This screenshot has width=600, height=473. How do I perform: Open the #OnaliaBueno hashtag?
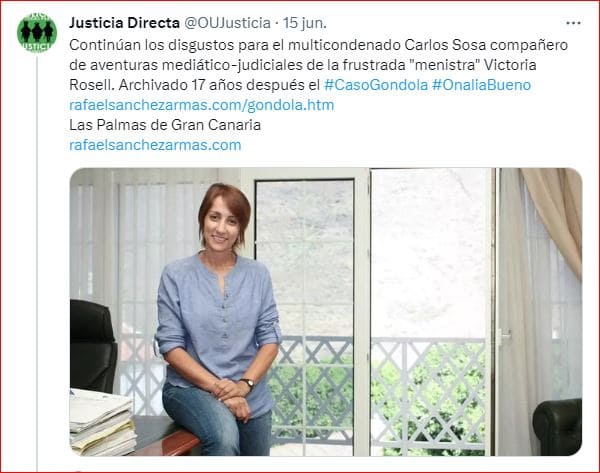pos(481,85)
